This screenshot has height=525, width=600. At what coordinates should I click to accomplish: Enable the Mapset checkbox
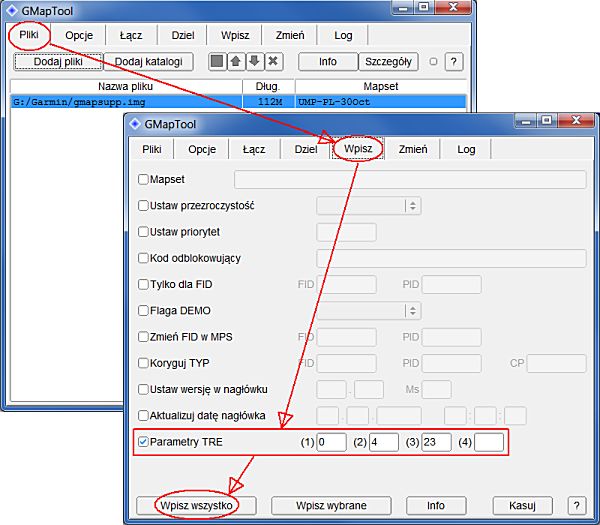(142, 180)
